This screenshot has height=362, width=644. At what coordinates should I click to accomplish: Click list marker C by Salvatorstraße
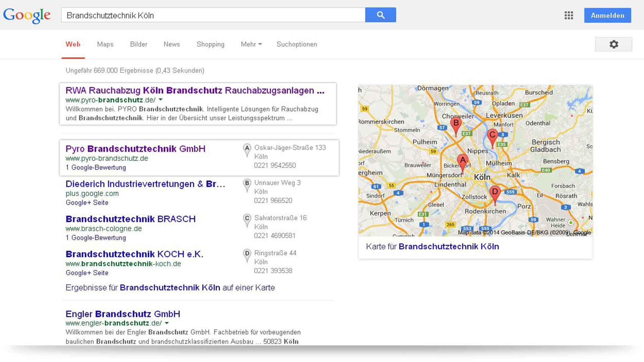coord(247,221)
